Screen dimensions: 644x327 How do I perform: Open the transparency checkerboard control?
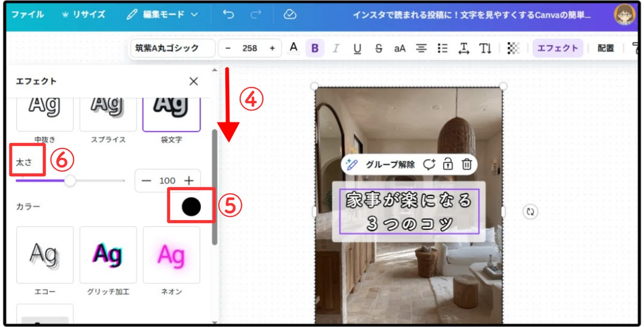514,48
